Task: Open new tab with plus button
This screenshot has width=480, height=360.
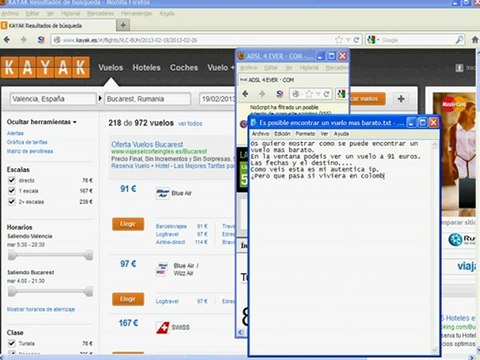Action: click(x=123, y=25)
